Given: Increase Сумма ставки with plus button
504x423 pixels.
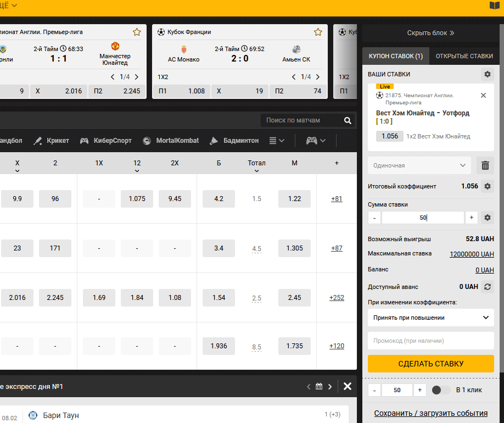Looking at the screenshot, I should tap(471, 218).
